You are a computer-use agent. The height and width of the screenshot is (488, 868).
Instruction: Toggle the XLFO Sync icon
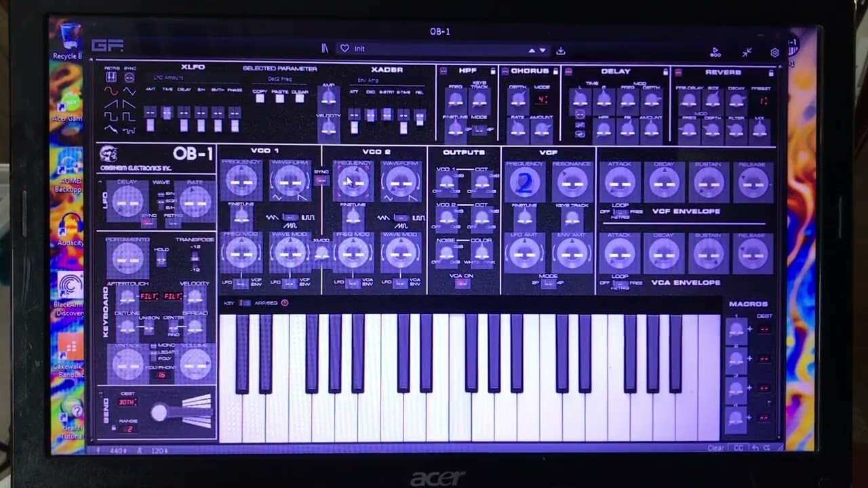point(129,78)
